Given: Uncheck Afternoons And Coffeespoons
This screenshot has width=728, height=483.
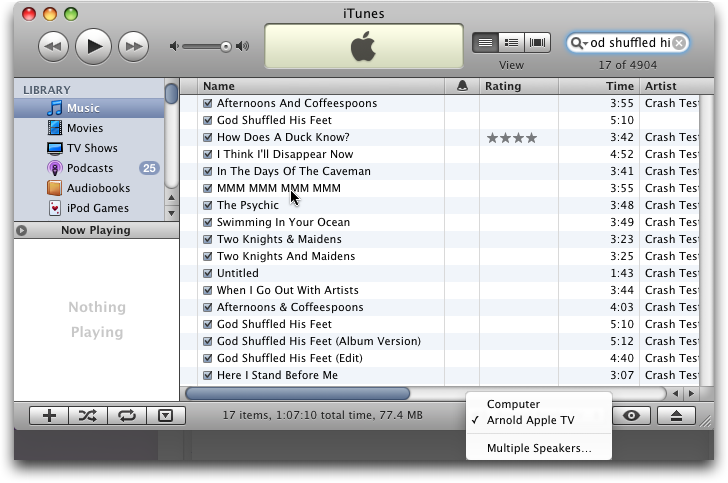Looking at the screenshot, I should (x=208, y=104).
